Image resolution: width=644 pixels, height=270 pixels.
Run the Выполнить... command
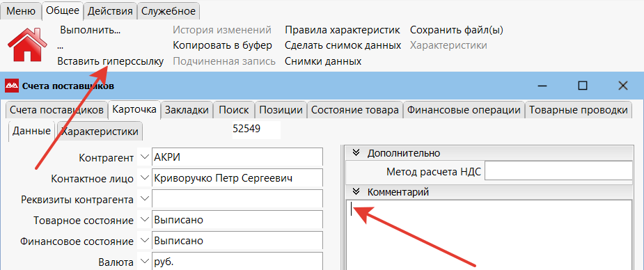[x=91, y=30]
